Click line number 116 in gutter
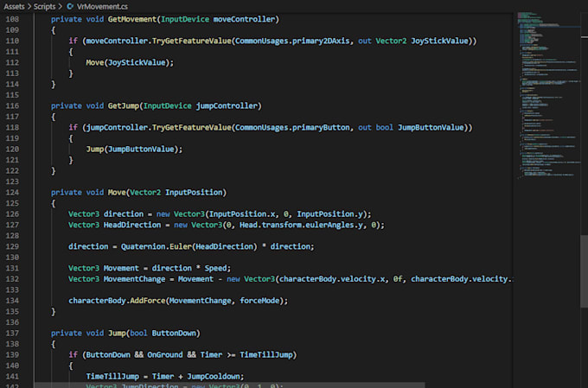The image size is (588, 388). click(x=12, y=105)
